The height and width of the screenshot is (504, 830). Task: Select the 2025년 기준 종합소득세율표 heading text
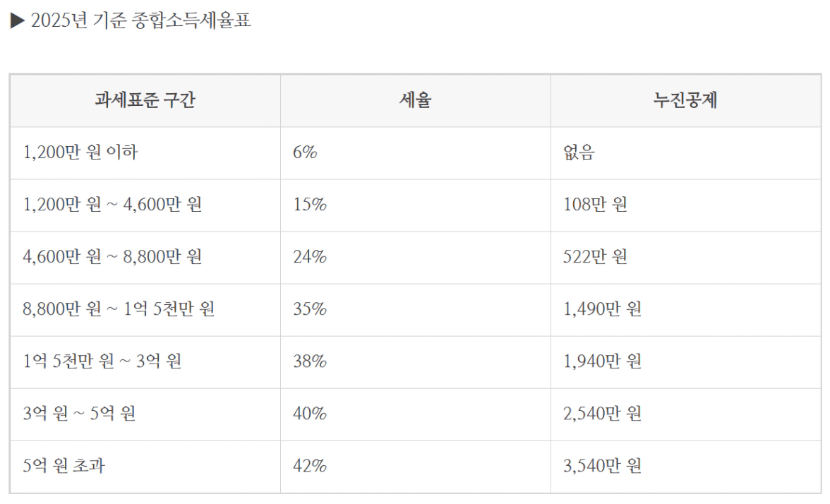141,20
